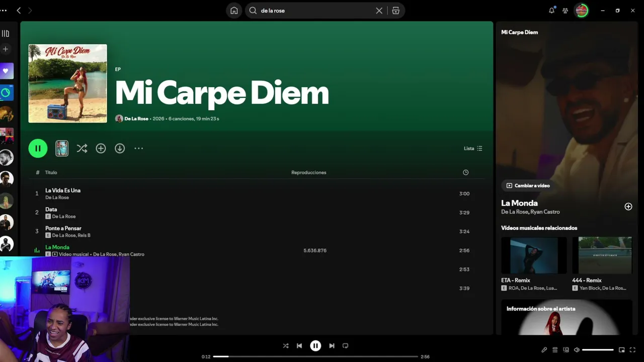Image resolution: width=644 pixels, height=362 pixels.
Task: Open the Liked Songs heart playlist
Action: (6, 71)
